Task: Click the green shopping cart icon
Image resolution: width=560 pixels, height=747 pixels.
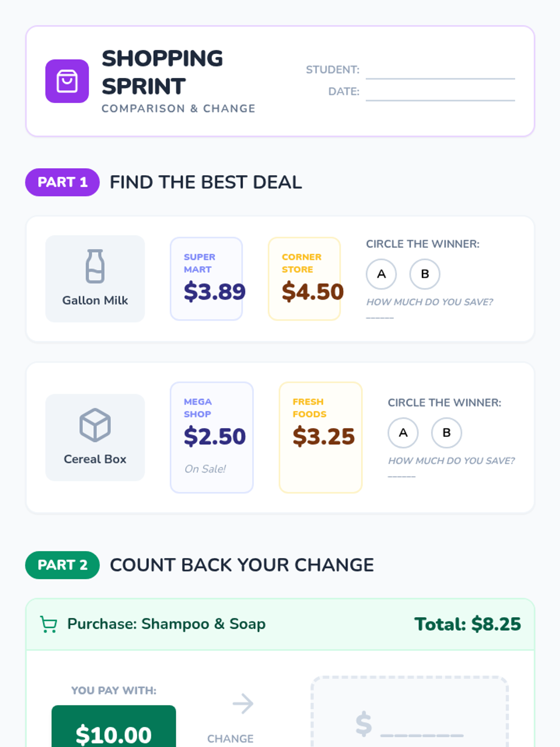Action: coord(49,624)
